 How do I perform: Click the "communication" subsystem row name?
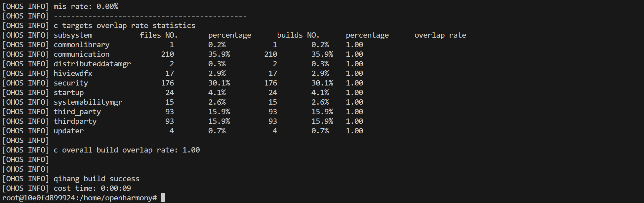coord(81,54)
